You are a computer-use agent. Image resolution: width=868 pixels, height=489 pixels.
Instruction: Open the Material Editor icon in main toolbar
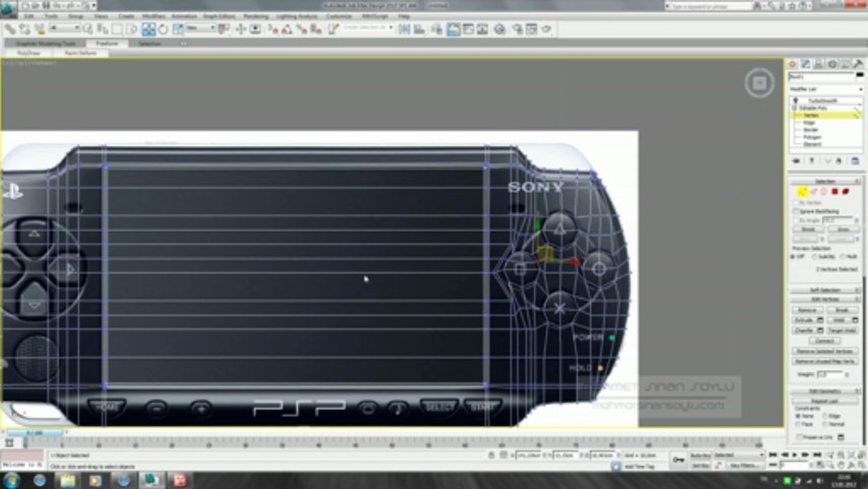pyautogui.click(x=500, y=29)
